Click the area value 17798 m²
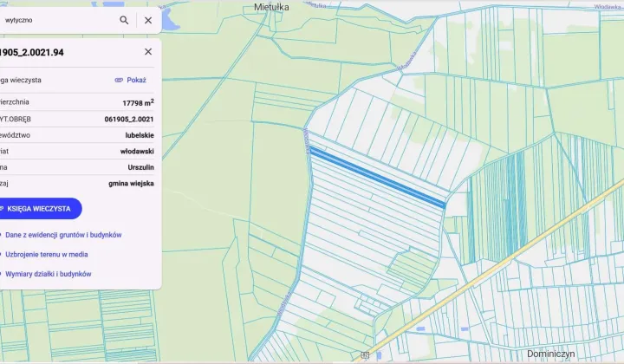Image resolution: width=624 pixels, height=364 pixels. (x=138, y=101)
